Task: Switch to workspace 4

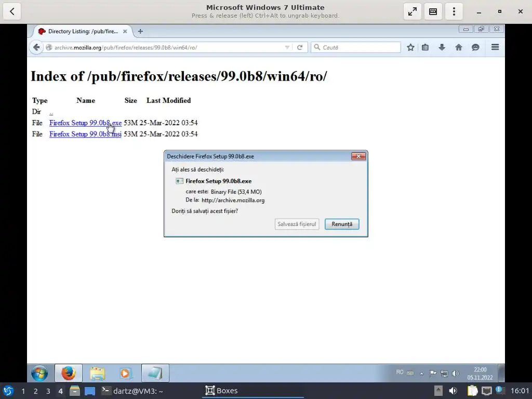Action: click(x=60, y=391)
